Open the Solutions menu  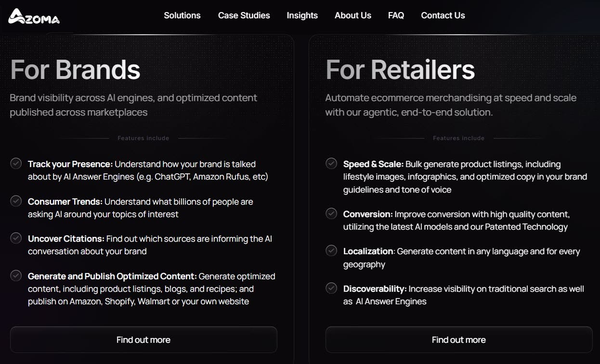coord(182,15)
